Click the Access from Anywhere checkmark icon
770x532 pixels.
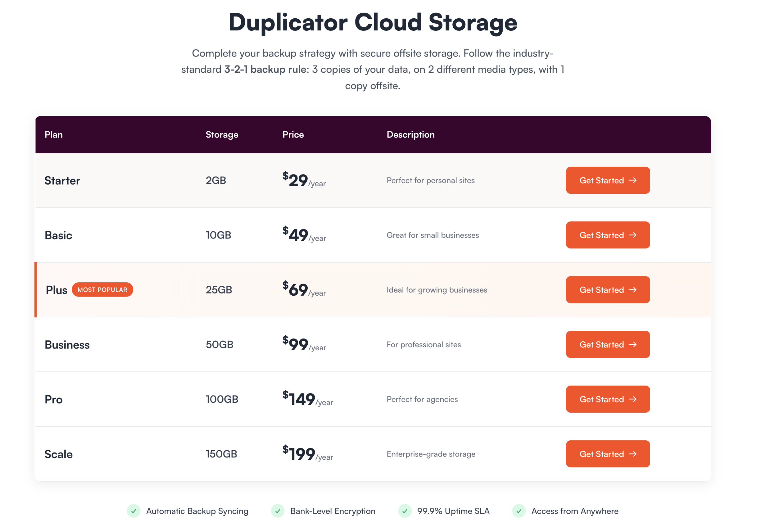tap(519, 511)
